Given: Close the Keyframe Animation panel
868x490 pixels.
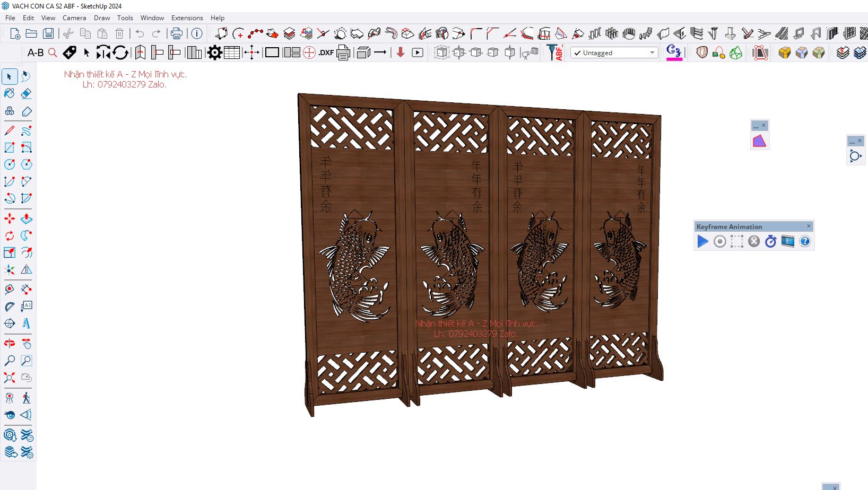Looking at the screenshot, I should [809, 226].
